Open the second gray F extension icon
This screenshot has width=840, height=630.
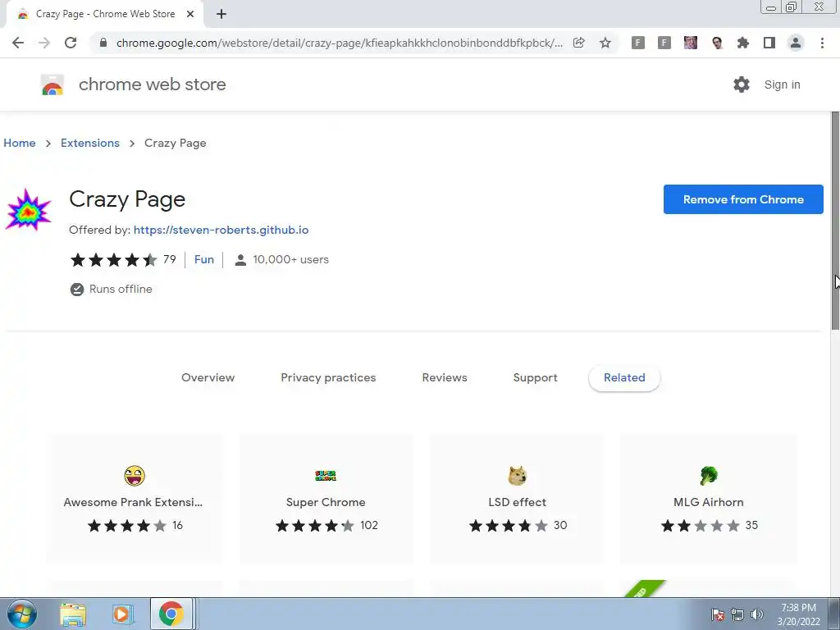click(x=664, y=43)
